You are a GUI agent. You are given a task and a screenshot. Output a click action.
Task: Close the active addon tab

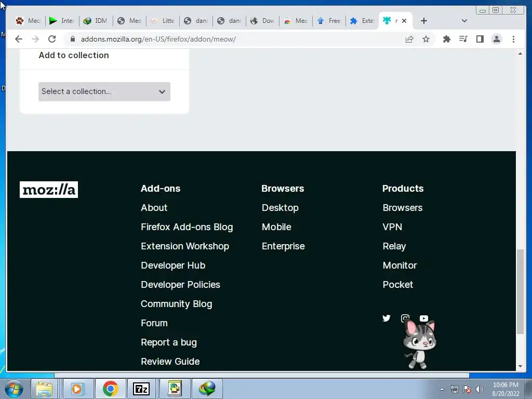tap(404, 21)
